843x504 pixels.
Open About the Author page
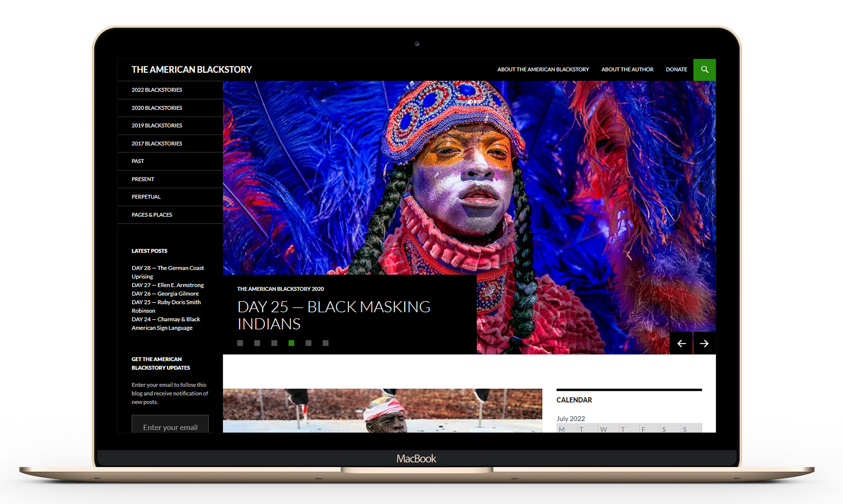627,69
